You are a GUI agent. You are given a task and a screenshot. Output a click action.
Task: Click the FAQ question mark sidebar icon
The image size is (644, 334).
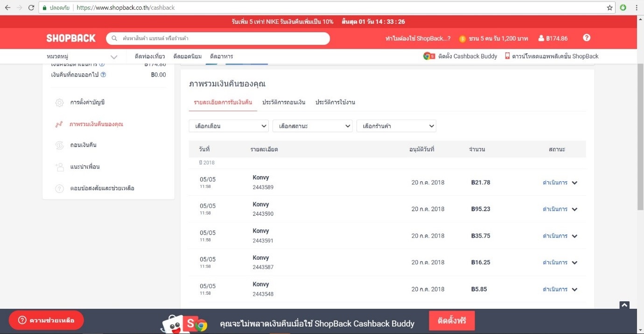pyautogui.click(x=59, y=189)
